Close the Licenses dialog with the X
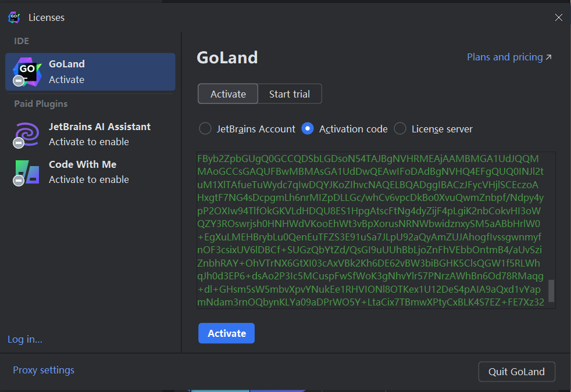 click(x=558, y=17)
